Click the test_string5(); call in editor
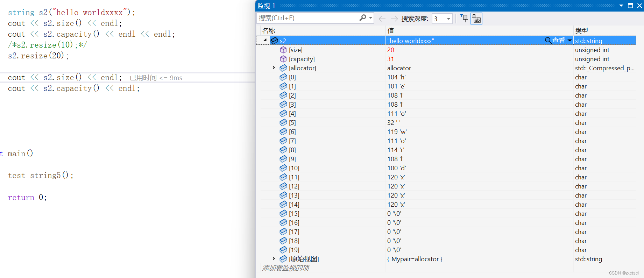Viewport: 644px width, 278px height. [x=41, y=175]
